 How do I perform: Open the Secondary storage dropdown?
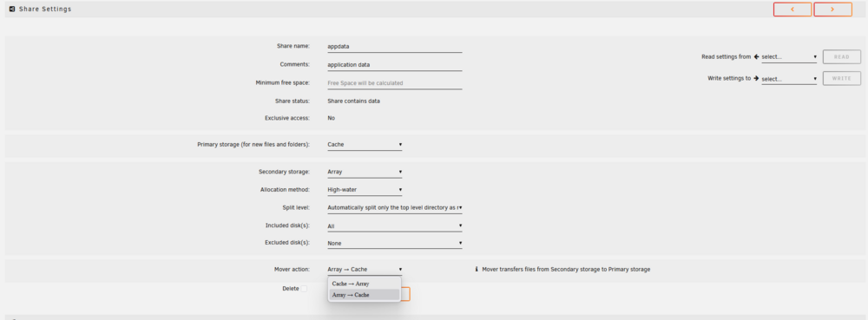[365, 172]
